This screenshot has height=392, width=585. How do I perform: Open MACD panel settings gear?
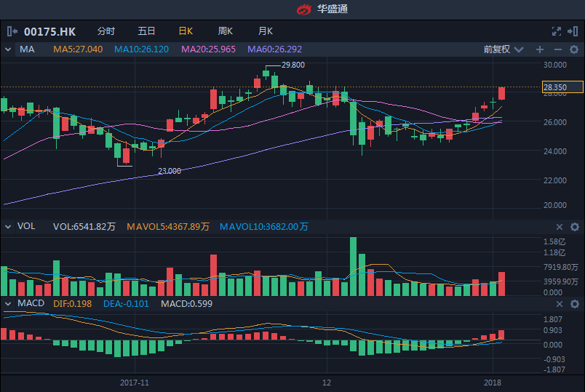[x=574, y=303]
